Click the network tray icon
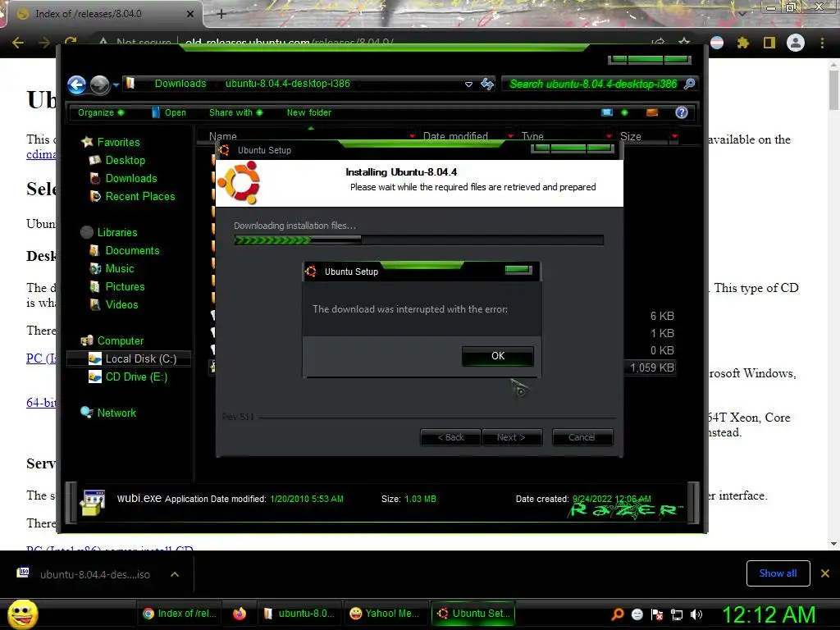The height and width of the screenshot is (630, 840). point(677,614)
